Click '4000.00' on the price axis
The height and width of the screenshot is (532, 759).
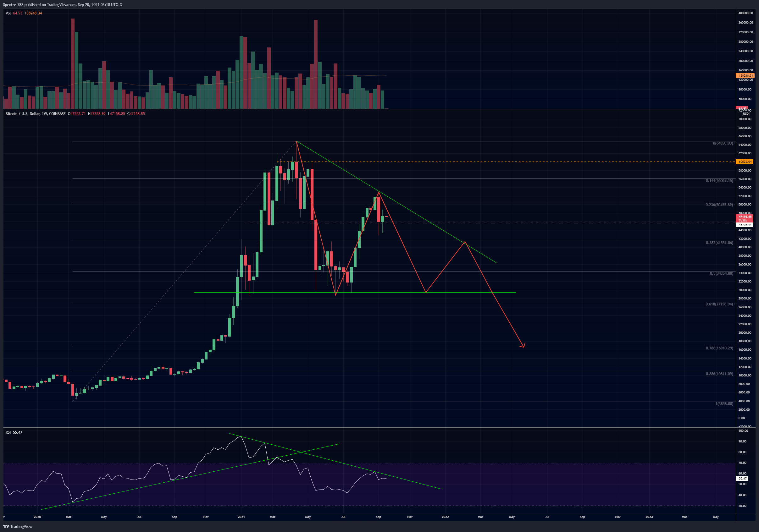744,401
